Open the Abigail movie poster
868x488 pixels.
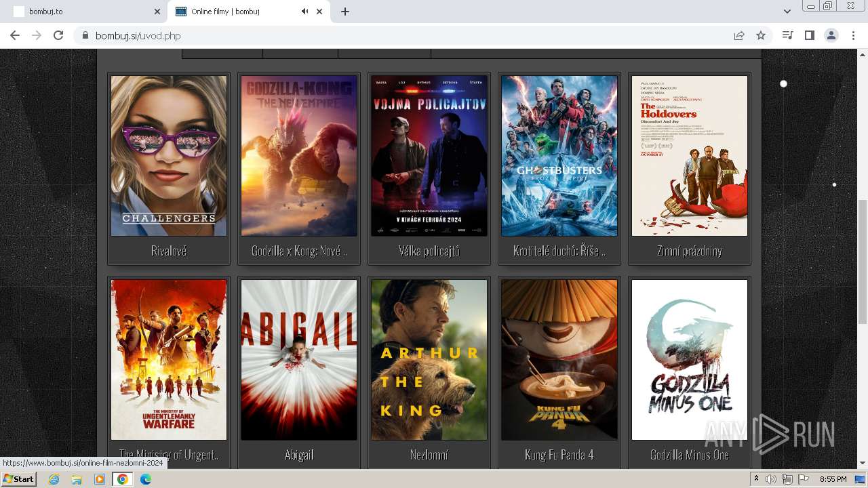[299, 360]
